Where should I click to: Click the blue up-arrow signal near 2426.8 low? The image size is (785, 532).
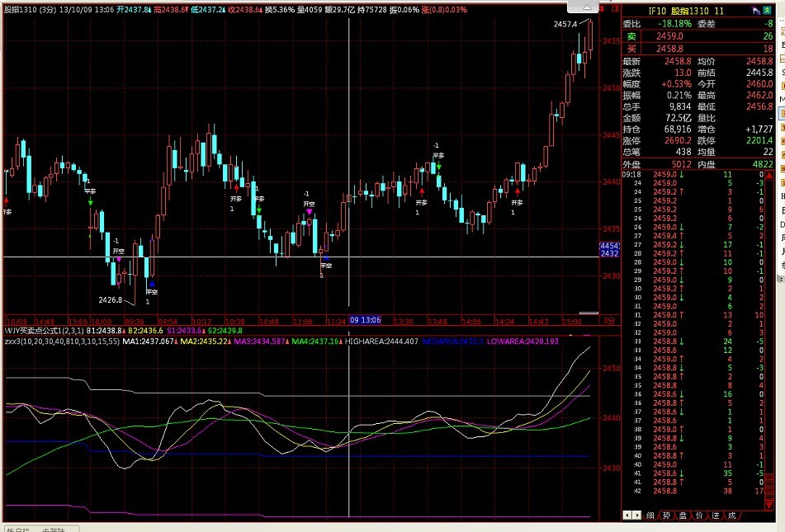click(152, 284)
